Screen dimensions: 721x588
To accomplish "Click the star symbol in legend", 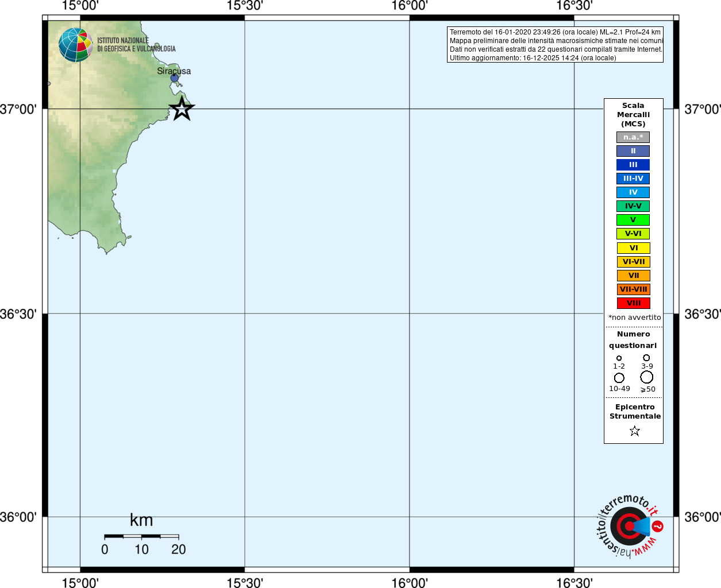I will coord(635,431).
